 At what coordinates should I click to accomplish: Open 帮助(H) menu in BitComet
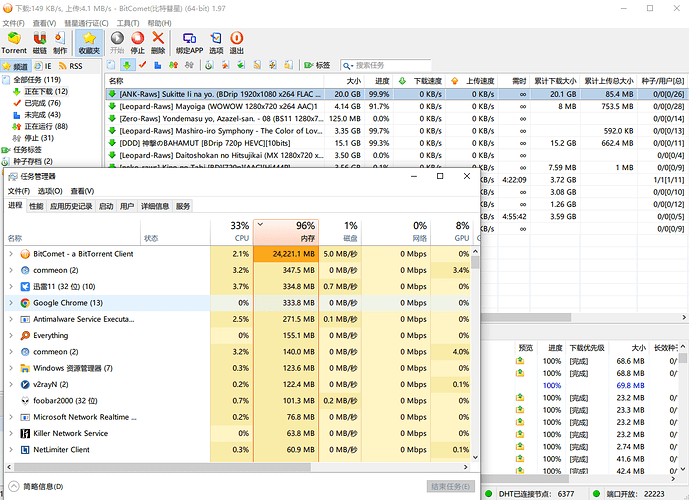click(159, 23)
